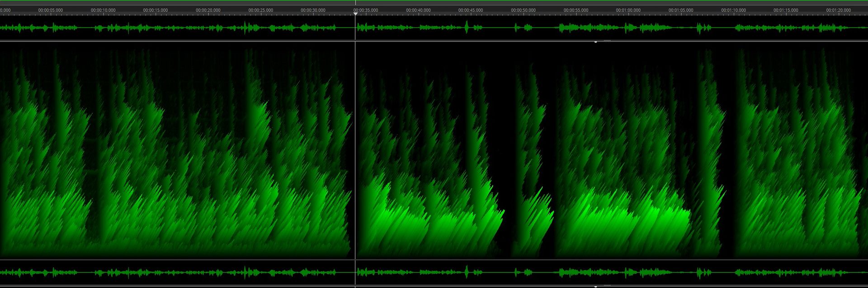The image size is (868, 288).
Task: Click the playhead marker triangle on the ruler
Action: point(355,14)
